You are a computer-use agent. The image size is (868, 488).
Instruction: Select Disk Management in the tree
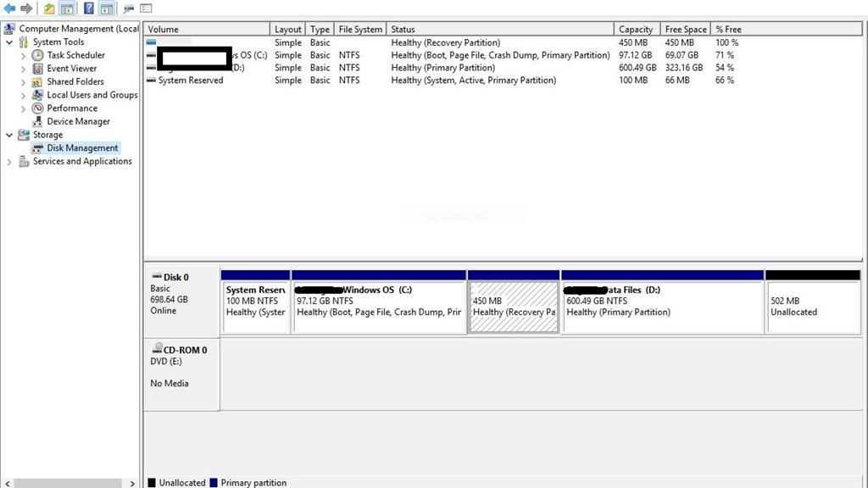82,147
